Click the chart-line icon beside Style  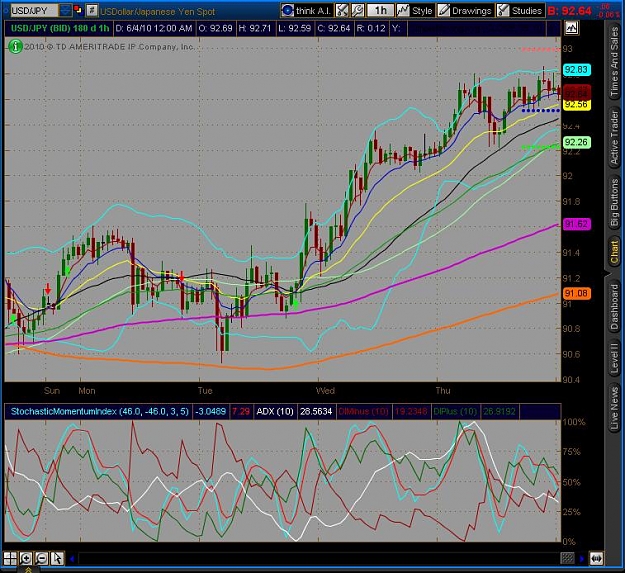point(403,10)
